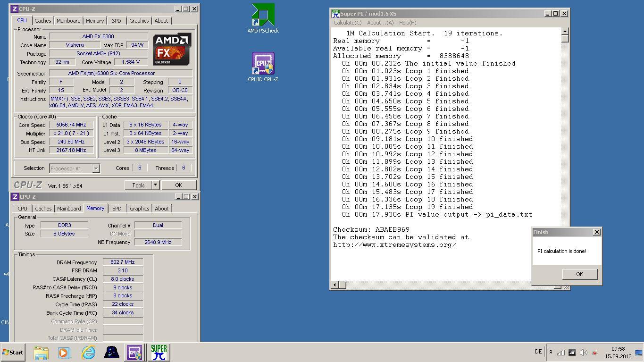Screen dimensions: 644x362
Task: Click the Checksum: ABAEB969 line
Action: point(371,229)
